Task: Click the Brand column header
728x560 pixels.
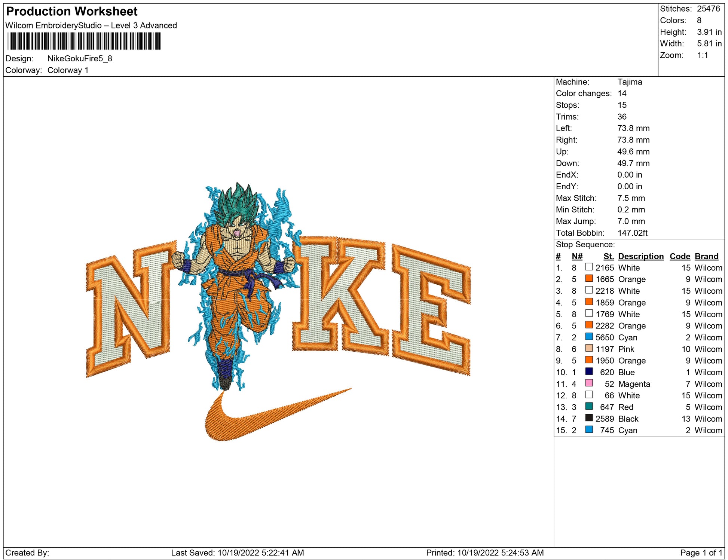Action: tap(706, 256)
